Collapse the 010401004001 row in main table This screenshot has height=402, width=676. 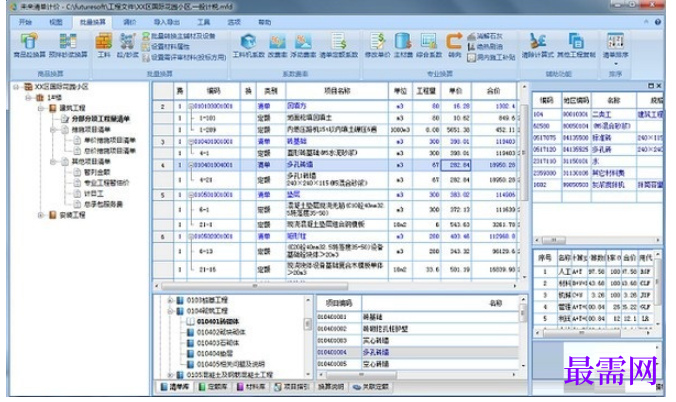tap(191, 165)
